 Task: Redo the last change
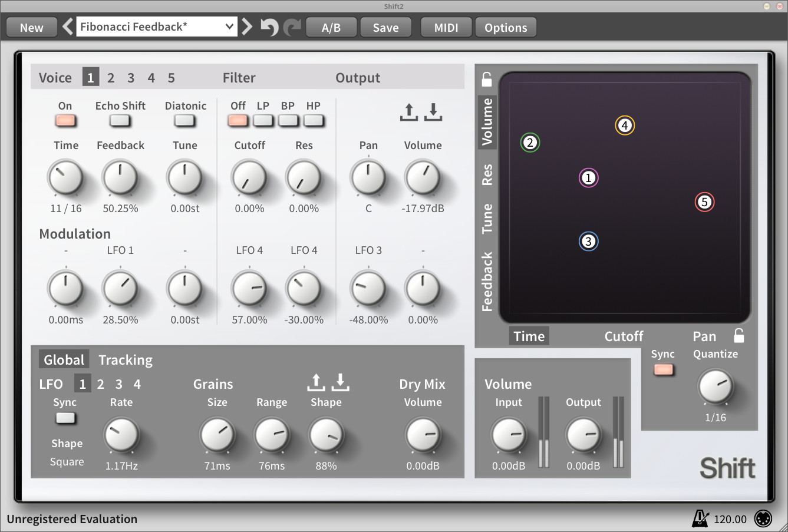coord(293,27)
